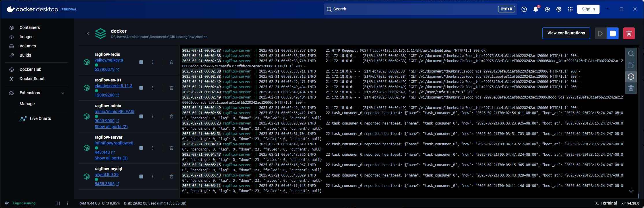644x208 pixels.
Task: Open more actions for ragflow-redis
Action: 153,62
